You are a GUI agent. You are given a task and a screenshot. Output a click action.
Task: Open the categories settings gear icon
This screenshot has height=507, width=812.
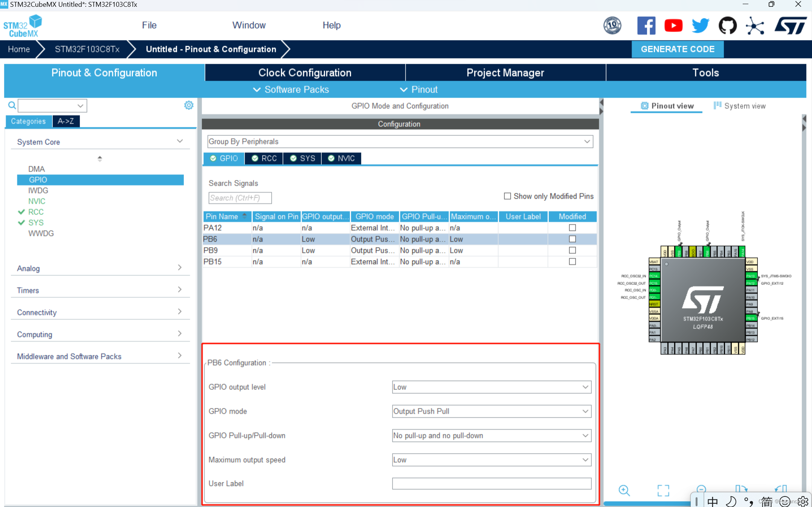point(189,105)
